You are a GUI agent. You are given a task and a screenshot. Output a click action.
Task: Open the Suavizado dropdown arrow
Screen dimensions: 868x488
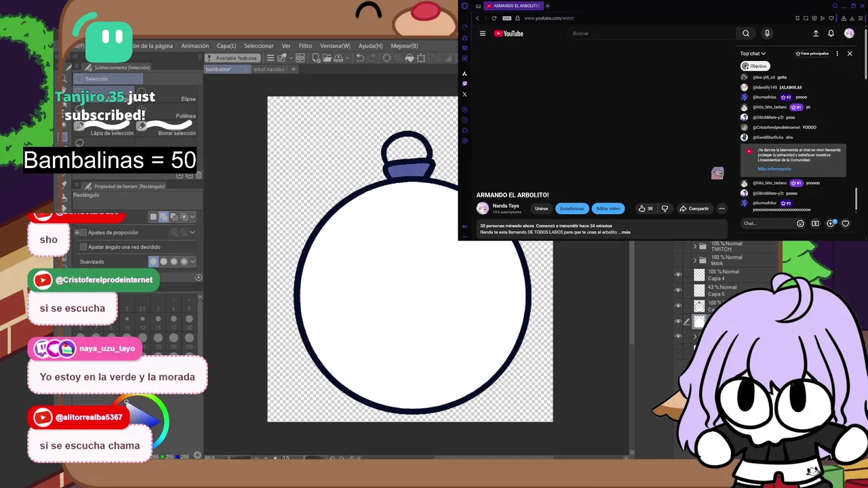pos(193,262)
